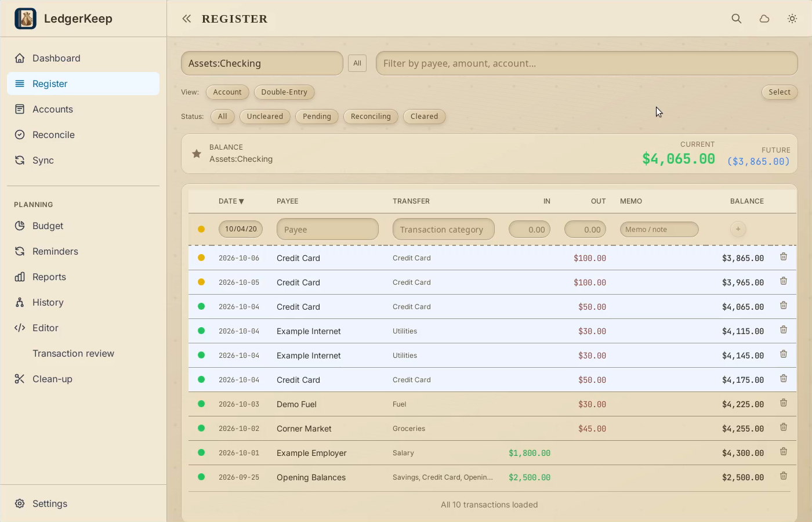Delete the Corner Market transaction
Image resolution: width=812 pixels, height=522 pixels.
tap(784, 427)
